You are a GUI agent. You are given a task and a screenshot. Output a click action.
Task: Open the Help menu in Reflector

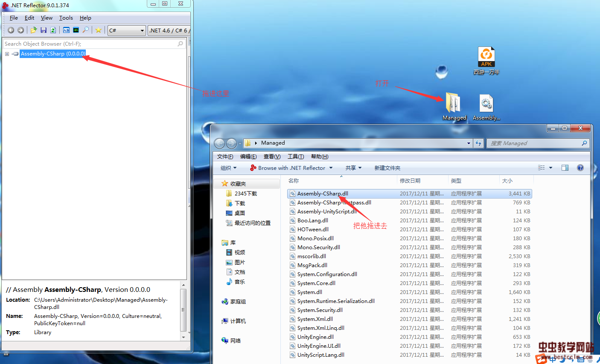pyautogui.click(x=85, y=18)
